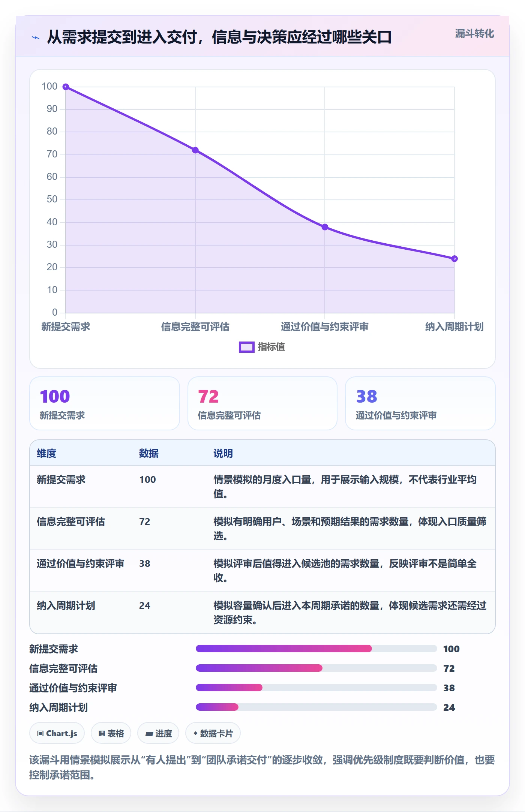Click the Chart.js tag chip

tap(57, 733)
